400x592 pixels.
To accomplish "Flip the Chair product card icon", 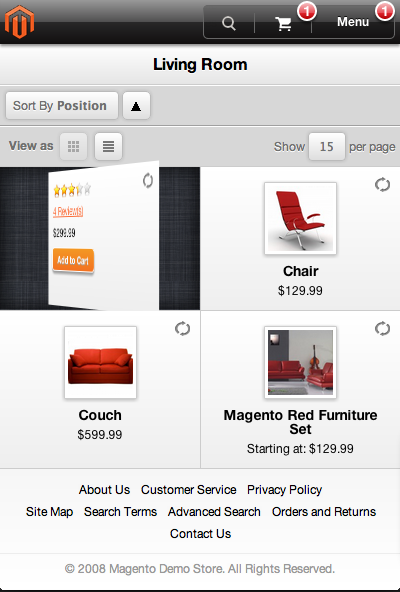I will [x=382, y=185].
